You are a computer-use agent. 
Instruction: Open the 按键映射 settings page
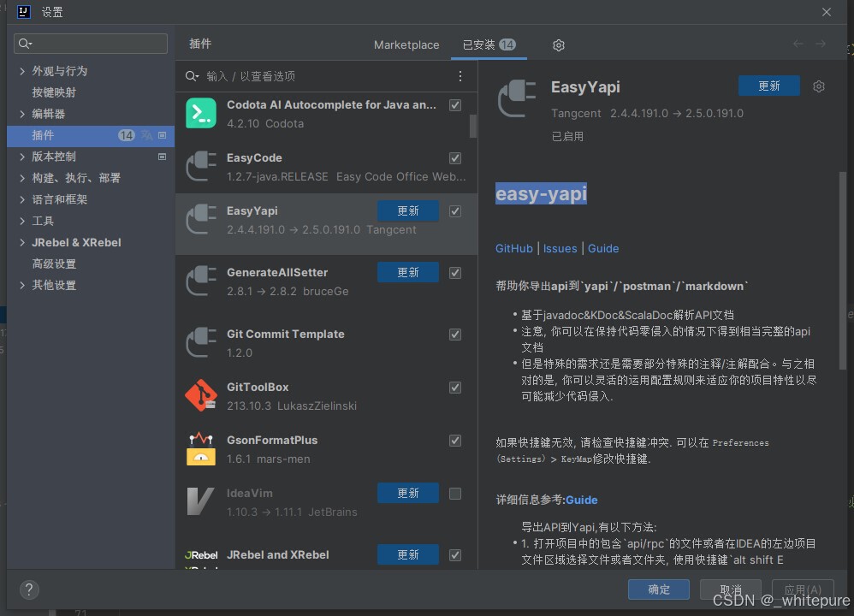pyautogui.click(x=54, y=92)
